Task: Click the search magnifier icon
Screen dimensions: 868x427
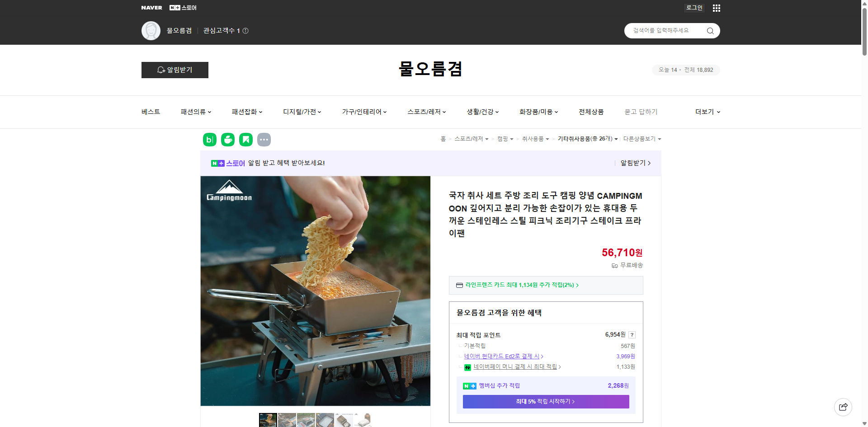Action: click(x=710, y=30)
